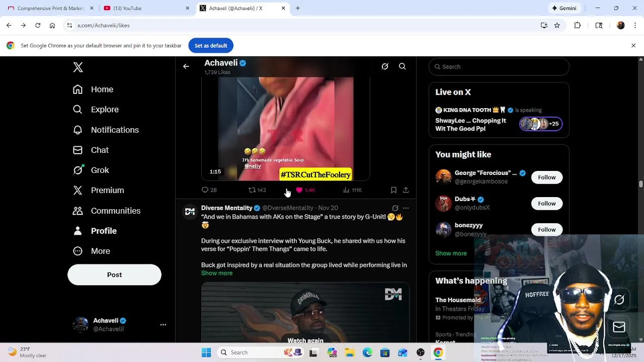644x362 pixels.
Task: Click Watch again on Young Buck video
Action: (x=305, y=340)
